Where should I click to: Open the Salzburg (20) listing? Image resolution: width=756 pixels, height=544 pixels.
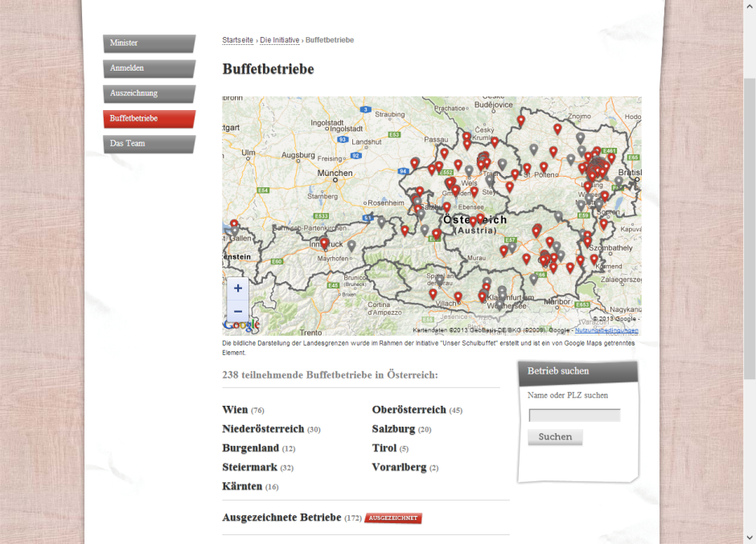pos(401,429)
